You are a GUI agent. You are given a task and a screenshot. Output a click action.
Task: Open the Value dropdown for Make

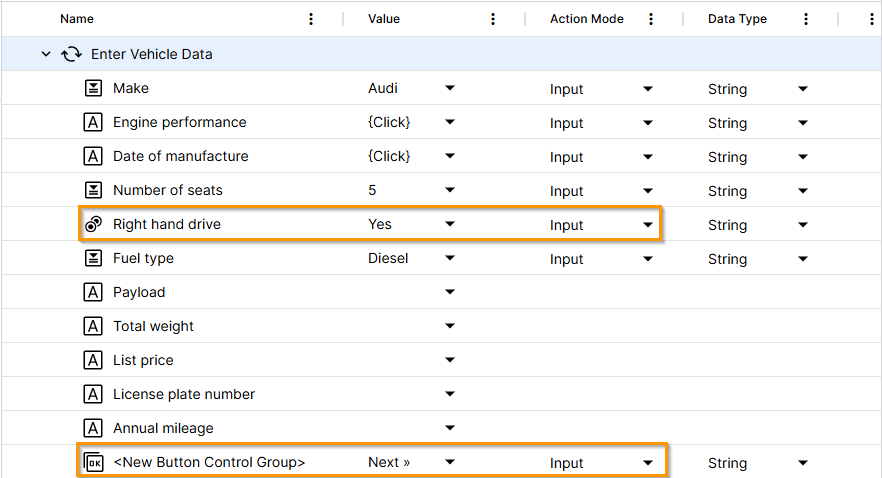pos(450,88)
